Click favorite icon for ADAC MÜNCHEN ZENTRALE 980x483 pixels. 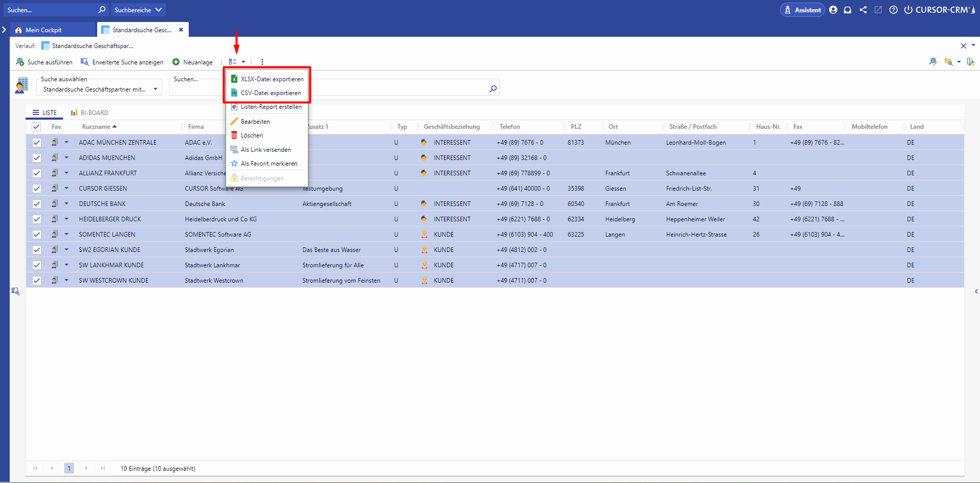click(x=55, y=143)
